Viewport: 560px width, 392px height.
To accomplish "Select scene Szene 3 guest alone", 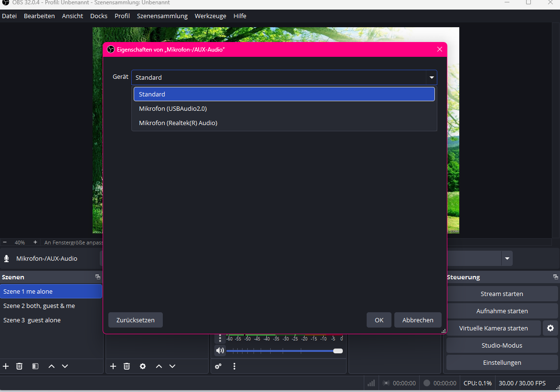I will (x=51, y=320).
